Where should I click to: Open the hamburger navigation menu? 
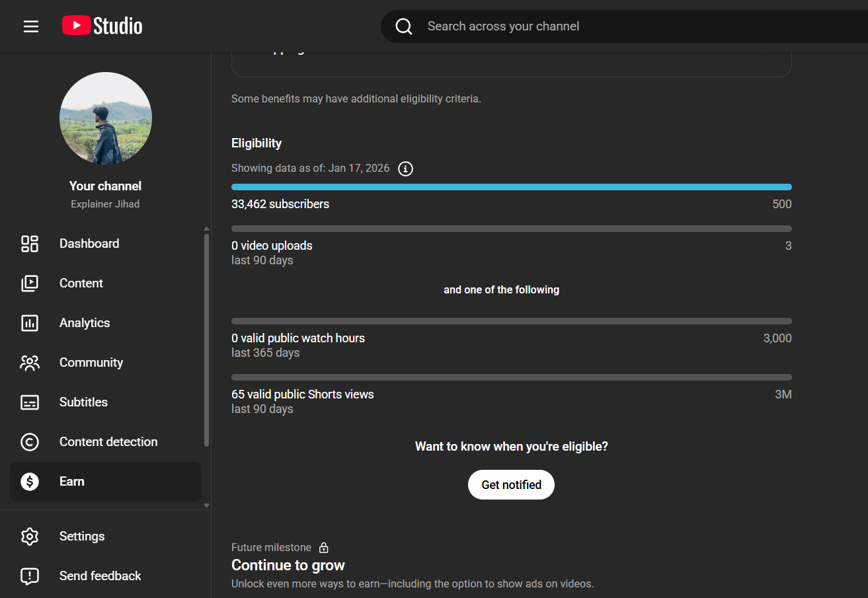click(31, 26)
